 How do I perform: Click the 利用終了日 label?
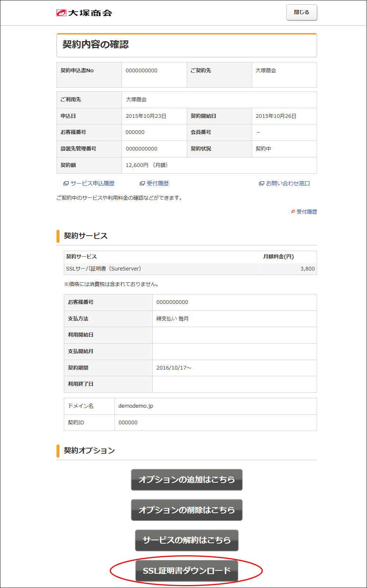coord(81,384)
